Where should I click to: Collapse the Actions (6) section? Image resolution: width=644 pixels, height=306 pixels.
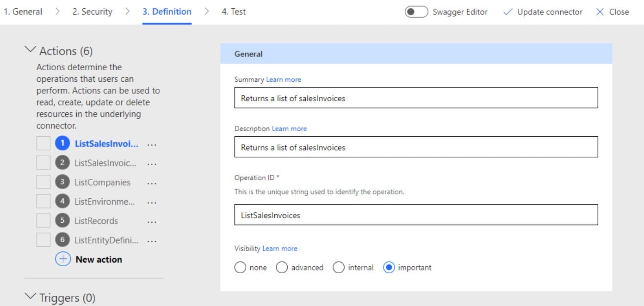point(31,50)
